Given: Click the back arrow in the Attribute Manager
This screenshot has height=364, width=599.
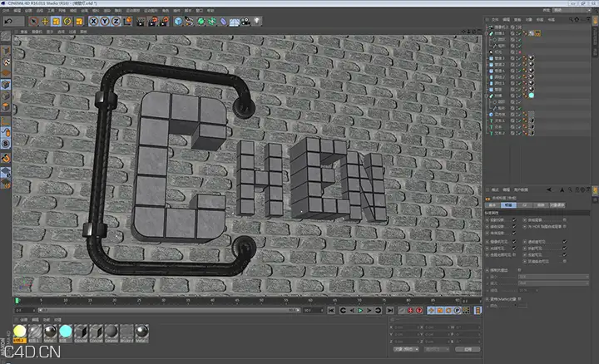Looking at the screenshot, I should pyautogui.click(x=549, y=189).
